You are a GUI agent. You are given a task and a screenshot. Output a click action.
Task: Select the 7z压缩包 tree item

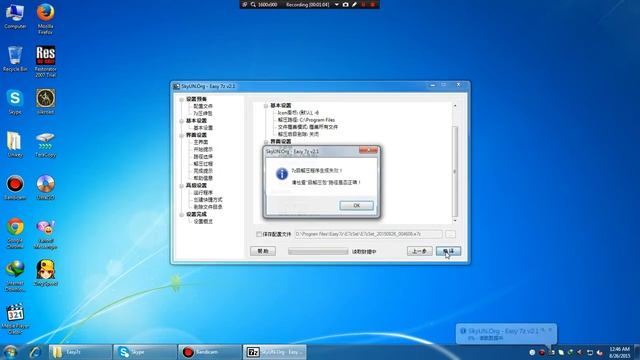(x=203, y=113)
